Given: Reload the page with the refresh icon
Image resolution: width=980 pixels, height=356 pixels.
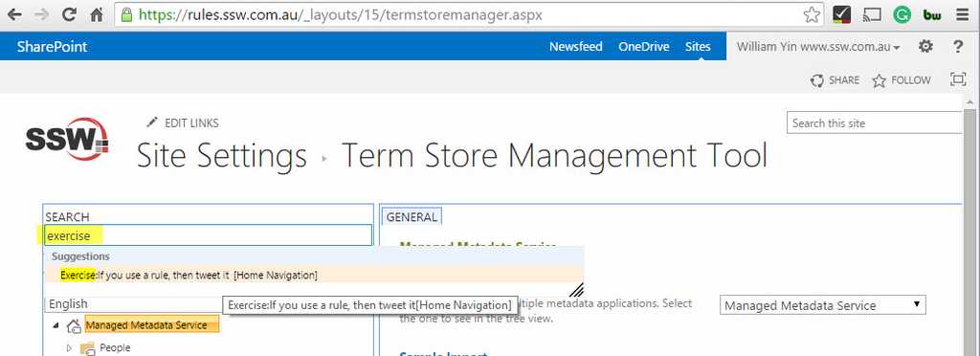Looking at the screenshot, I should click(x=69, y=14).
